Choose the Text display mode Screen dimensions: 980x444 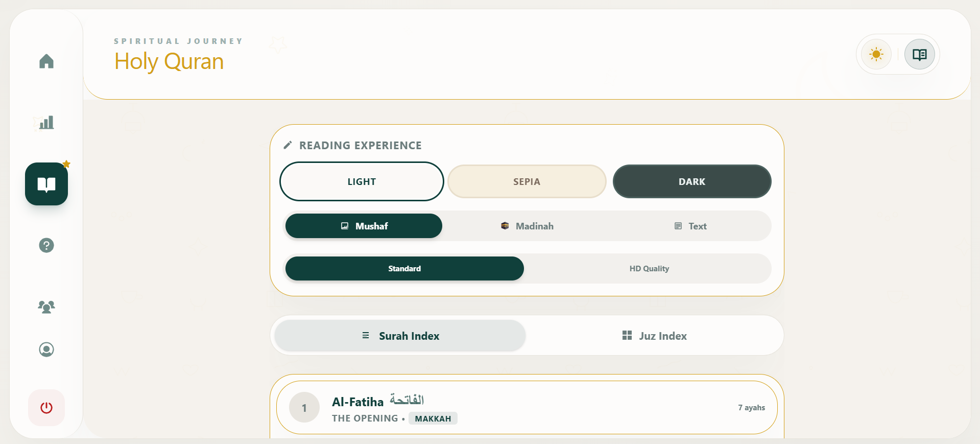coord(691,226)
